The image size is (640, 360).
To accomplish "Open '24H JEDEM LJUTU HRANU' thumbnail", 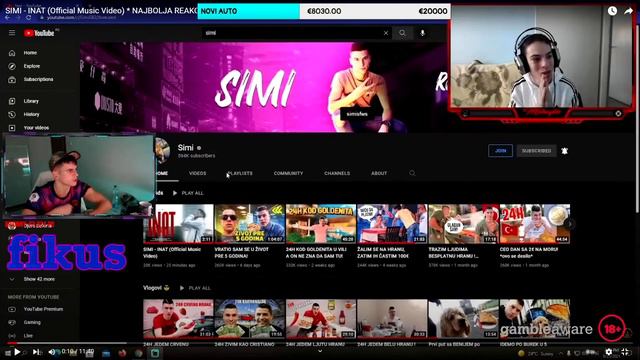I will [321, 319].
